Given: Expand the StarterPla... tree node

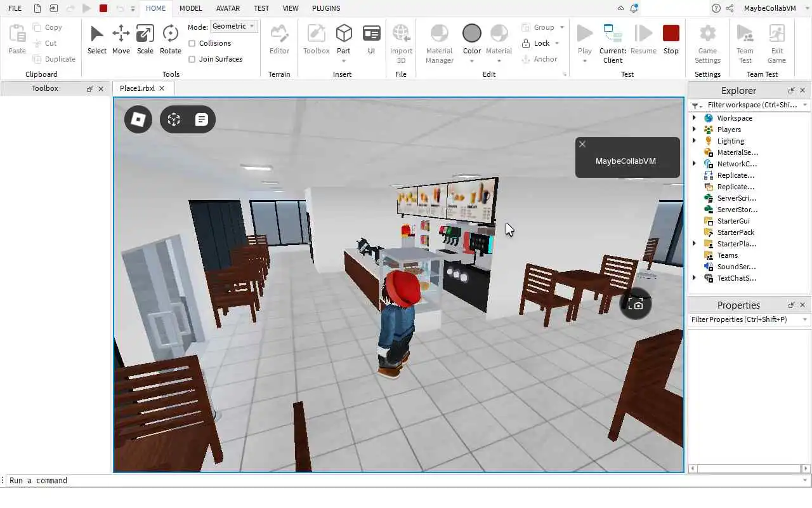Looking at the screenshot, I should [694, 244].
